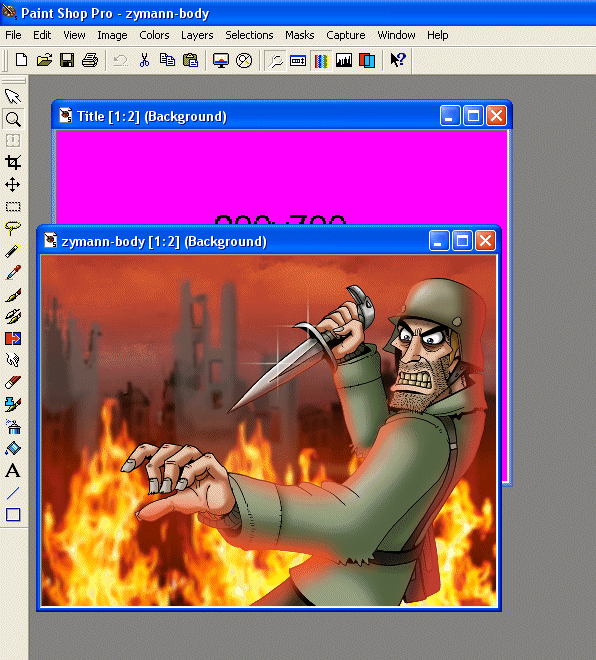
Task: Open the Selections menu
Action: (249, 35)
